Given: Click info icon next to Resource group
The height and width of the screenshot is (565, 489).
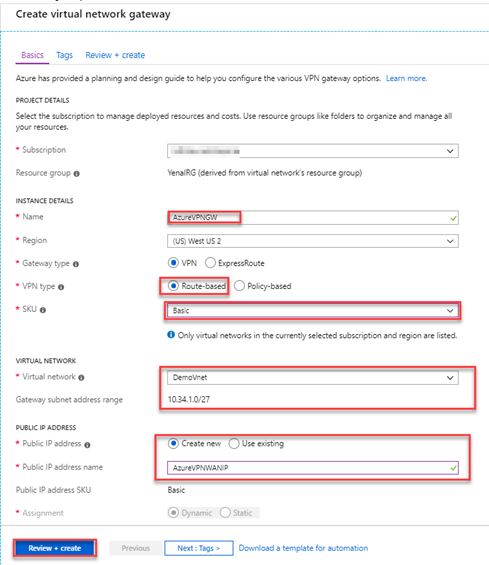Looking at the screenshot, I should point(77,174).
